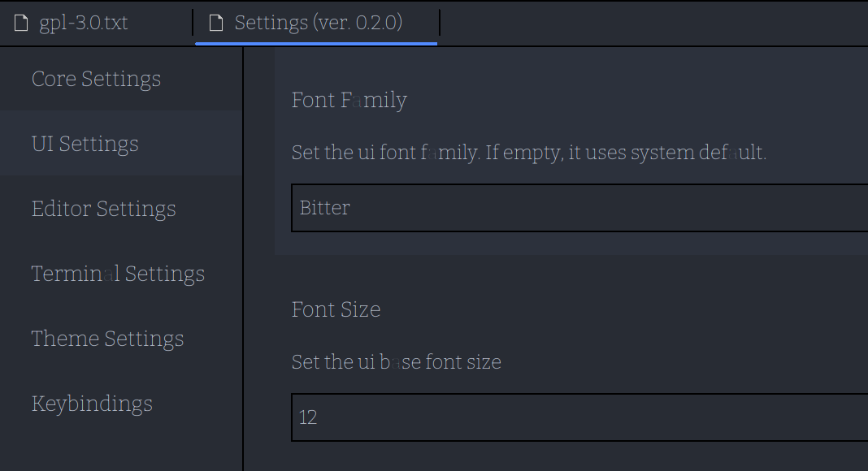Click the ui font family description text

coord(528,152)
